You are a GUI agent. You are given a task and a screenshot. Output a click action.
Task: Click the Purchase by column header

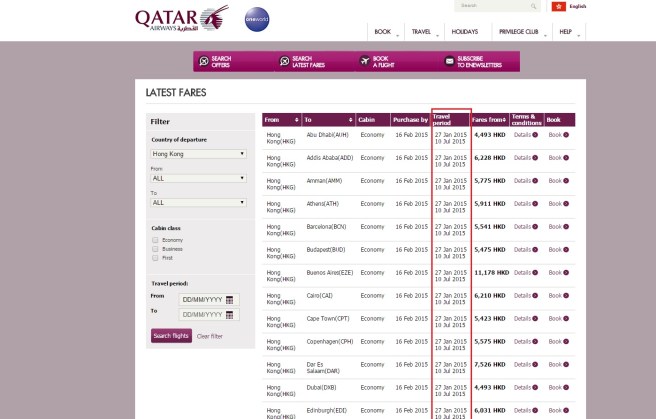pos(410,120)
